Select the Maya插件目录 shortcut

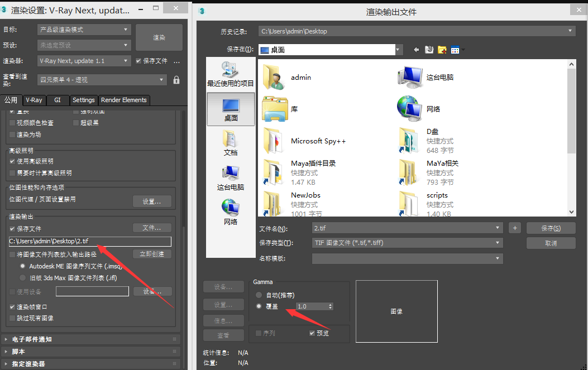(299, 173)
